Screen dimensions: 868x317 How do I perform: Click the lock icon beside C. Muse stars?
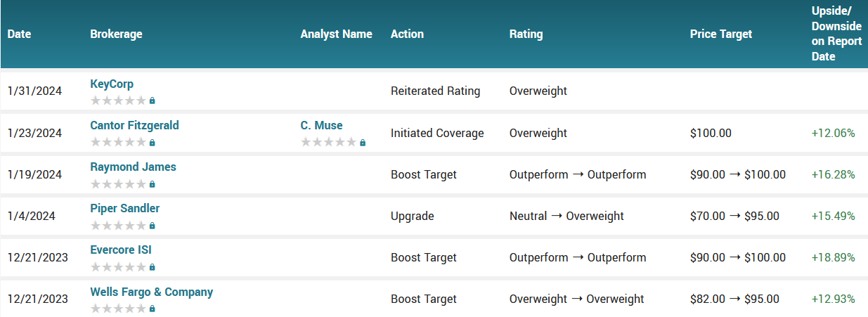363,143
